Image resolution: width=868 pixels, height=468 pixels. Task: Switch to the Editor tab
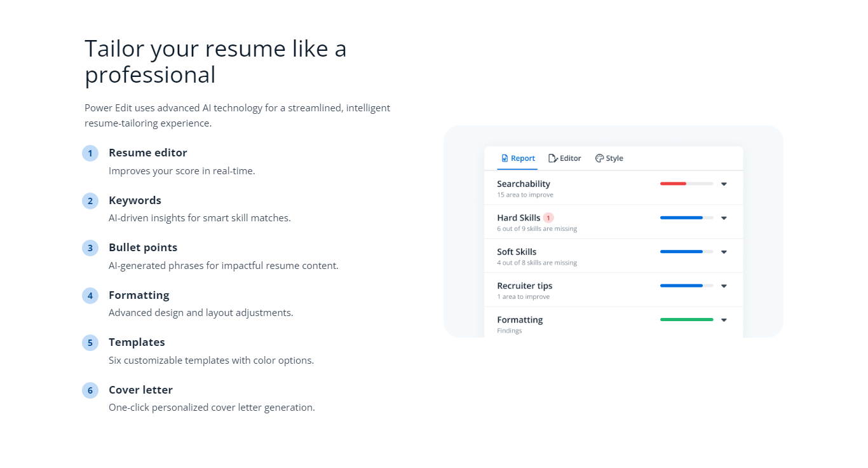click(x=565, y=158)
